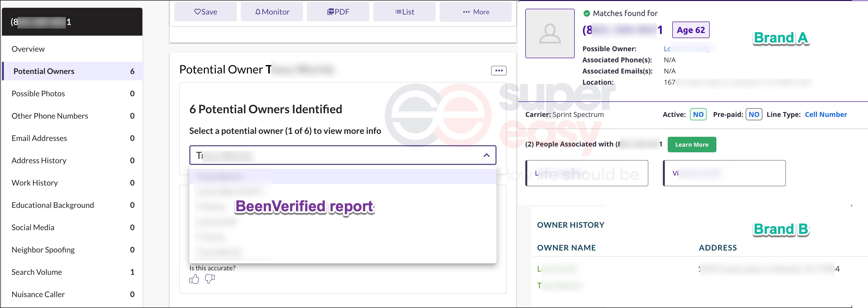Select the first People Associated card

coord(586,173)
